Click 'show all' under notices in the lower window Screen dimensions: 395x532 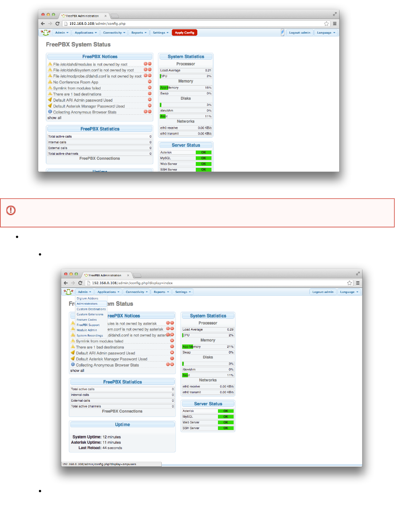(x=77, y=371)
